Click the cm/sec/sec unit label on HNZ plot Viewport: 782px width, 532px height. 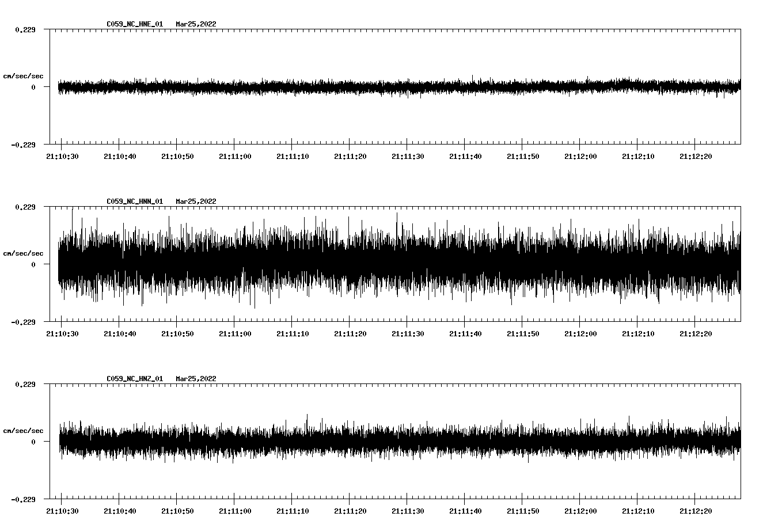tap(23, 431)
